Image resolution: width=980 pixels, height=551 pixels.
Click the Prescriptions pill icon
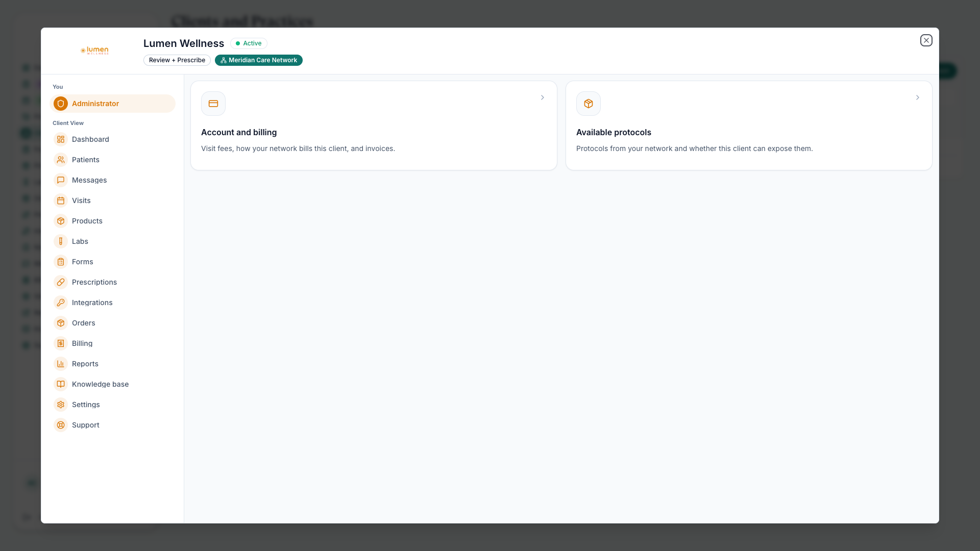click(61, 282)
